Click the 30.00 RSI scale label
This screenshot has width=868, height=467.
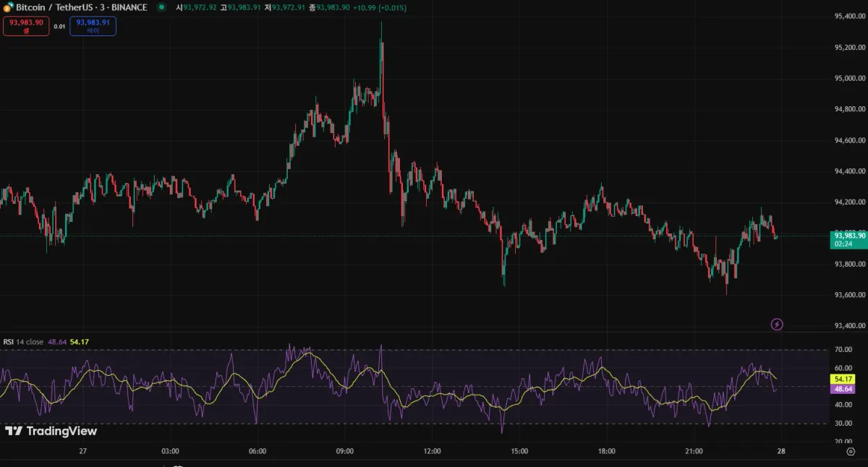pos(842,424)
